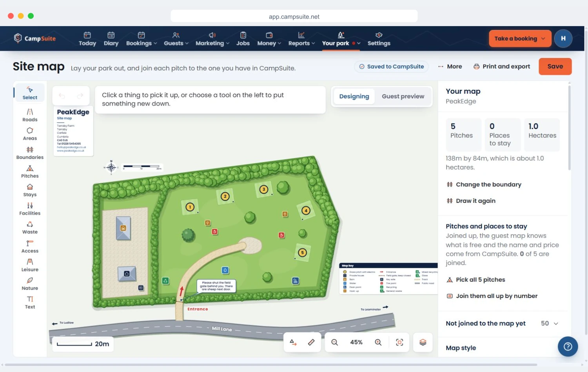
Task: Open Guests dropdown menu
Action: point(176,39)
